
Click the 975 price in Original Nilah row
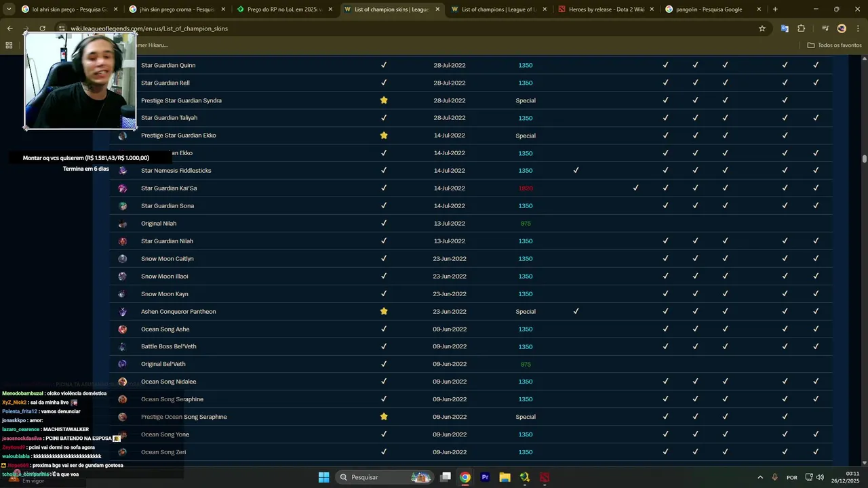click(x=526, y=224)
